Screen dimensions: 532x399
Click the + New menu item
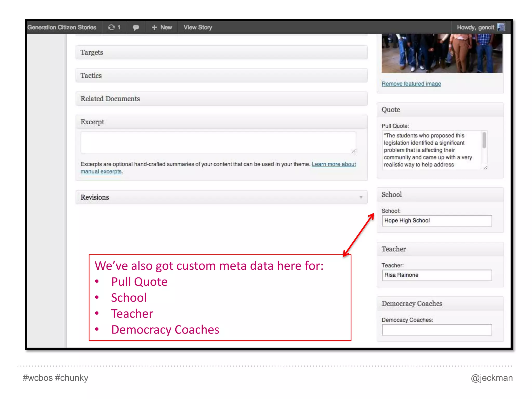162,27
